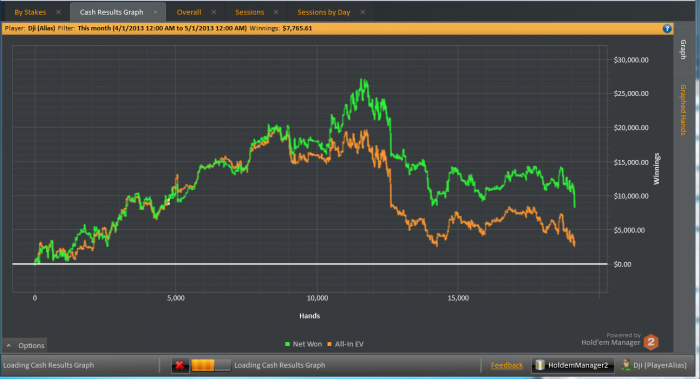Screen dimensions: 700x379
Task: Toggle the Net Won legend entry
Action: click(304, 344)
